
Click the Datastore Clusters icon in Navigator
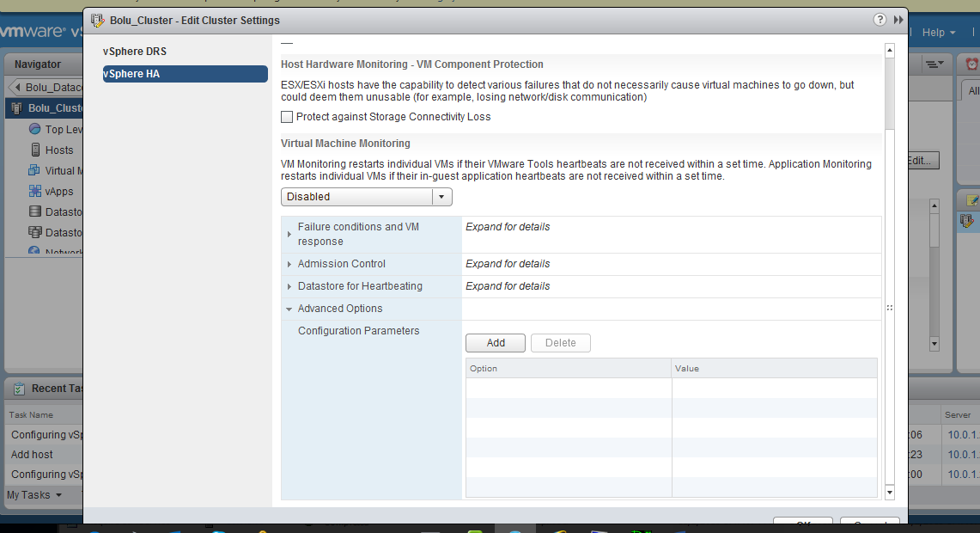[35, 232]
